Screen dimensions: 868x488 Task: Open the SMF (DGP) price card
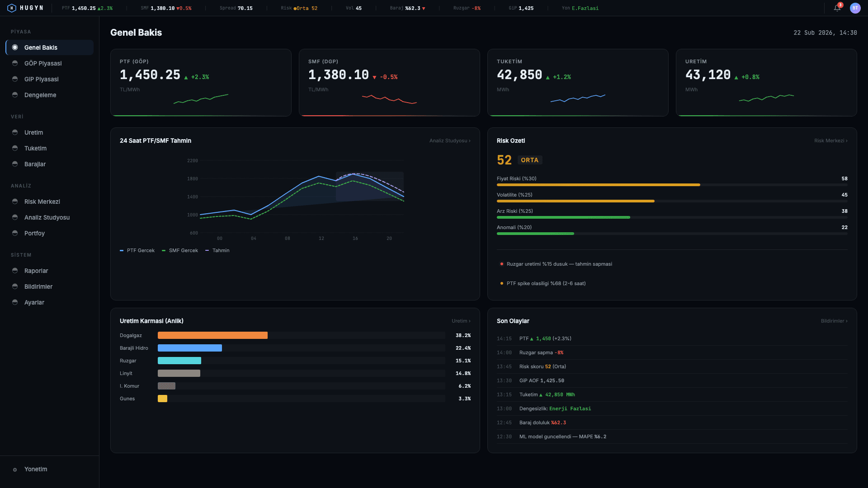(389, 83)
